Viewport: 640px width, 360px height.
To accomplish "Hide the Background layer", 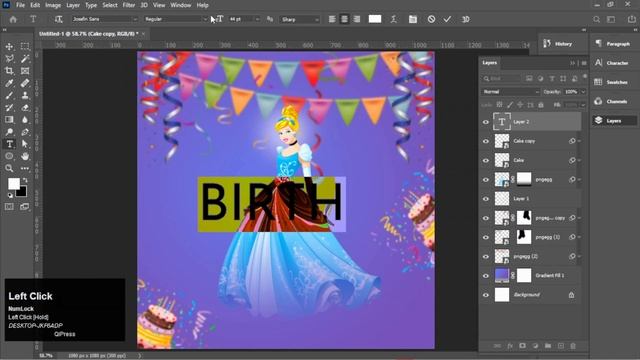I will point(486,295).
